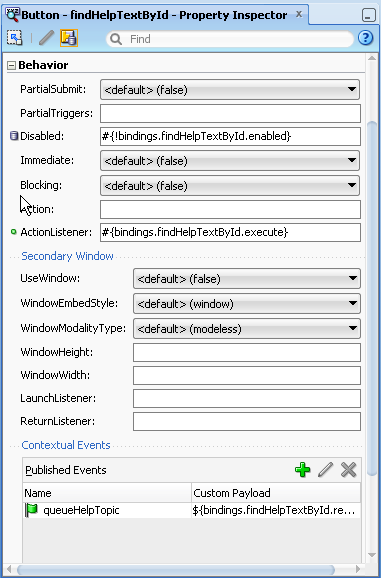Click the pencil edit toolbar icon

46,38
